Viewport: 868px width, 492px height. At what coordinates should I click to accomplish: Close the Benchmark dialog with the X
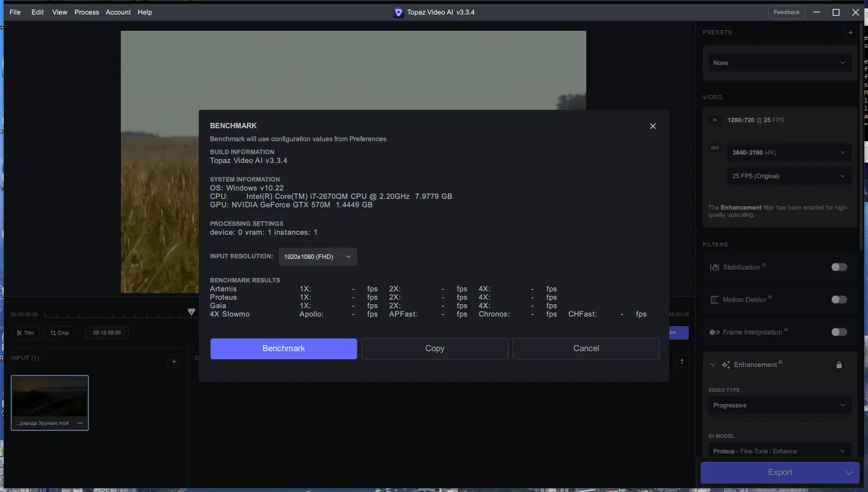coord(652,126)
